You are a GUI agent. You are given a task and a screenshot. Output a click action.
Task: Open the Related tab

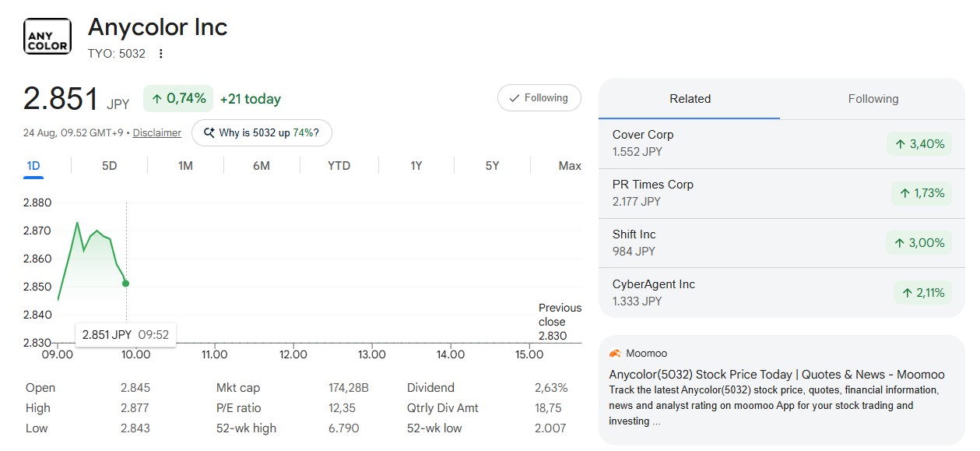690,99
